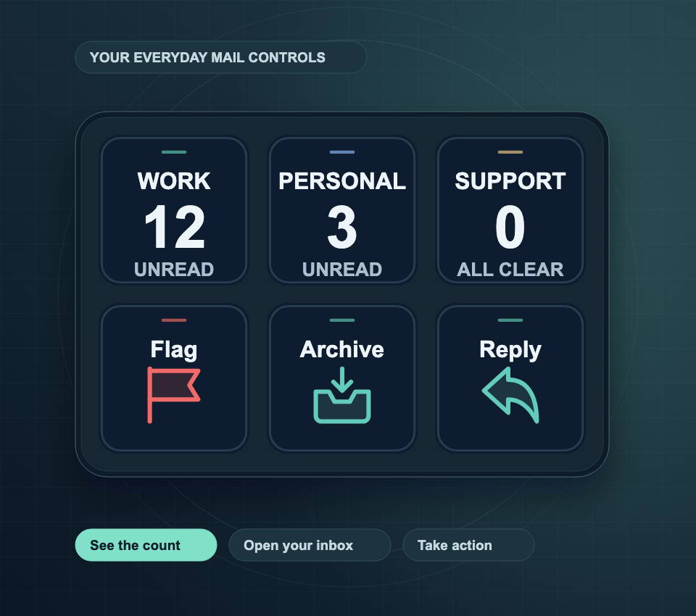Click the red flag icon
This screenshot has height=616, width=696.
pyautogui.click(x=173, y=395)
